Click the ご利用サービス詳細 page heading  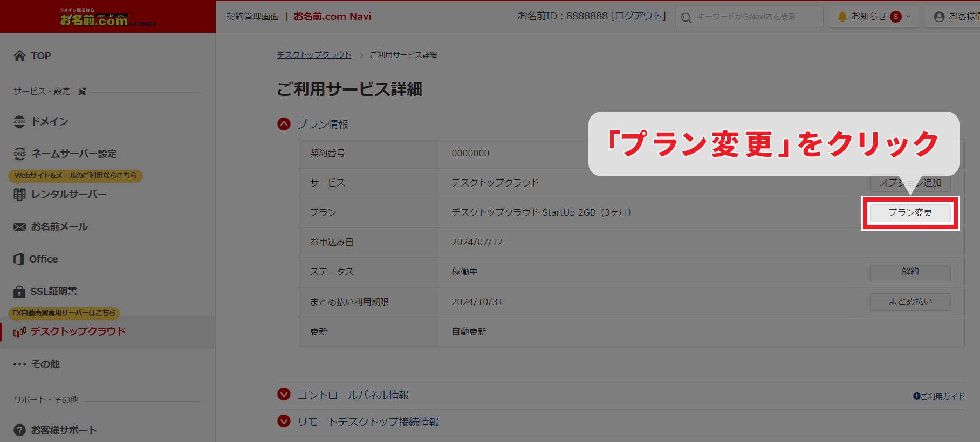click(349, 89)
